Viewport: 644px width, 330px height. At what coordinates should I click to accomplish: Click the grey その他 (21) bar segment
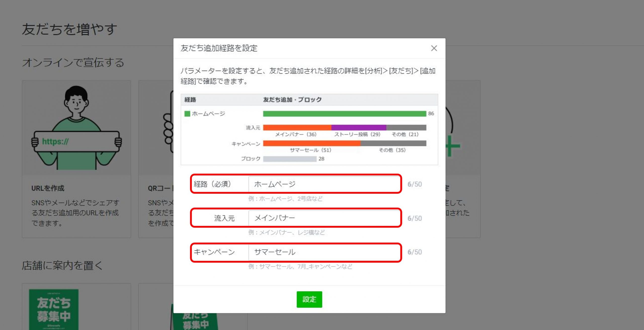pyautogui.click(x=406, y=128)
